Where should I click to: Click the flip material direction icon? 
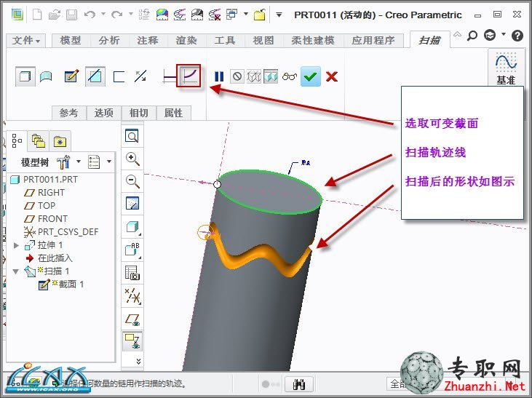pyautogui.click(x=140, y=76)
